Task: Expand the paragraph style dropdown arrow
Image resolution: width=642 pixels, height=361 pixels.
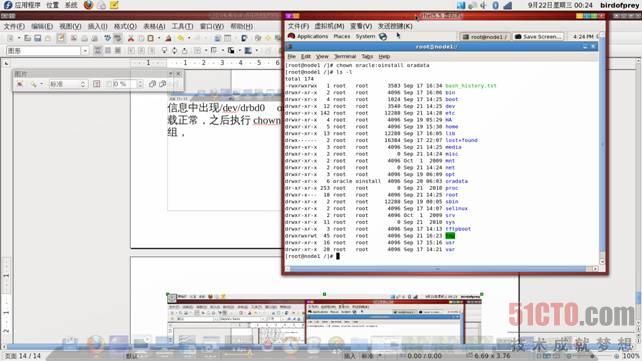Action: (x=85, y=51)
